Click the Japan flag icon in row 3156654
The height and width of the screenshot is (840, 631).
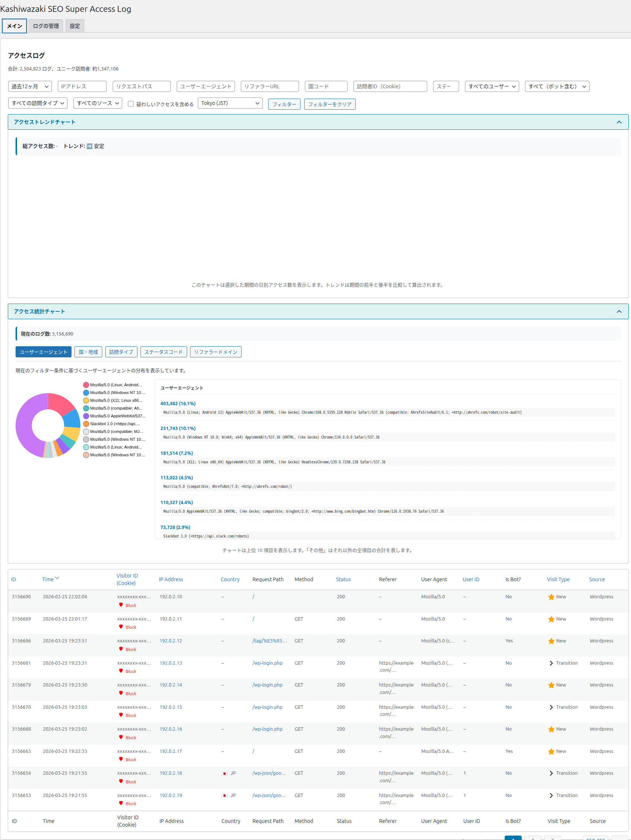pyautogui.click(x=225, y=773)
